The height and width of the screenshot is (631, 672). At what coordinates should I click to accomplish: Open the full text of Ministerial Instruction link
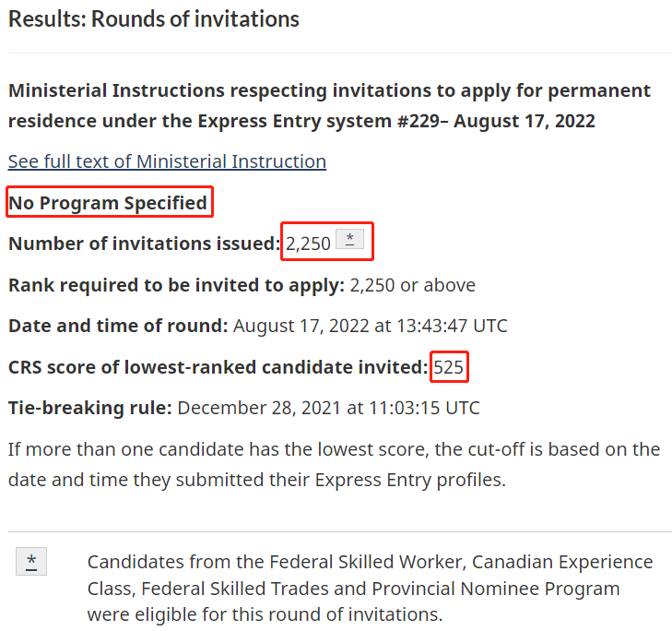pyautogui.click(x=167, y=161)
